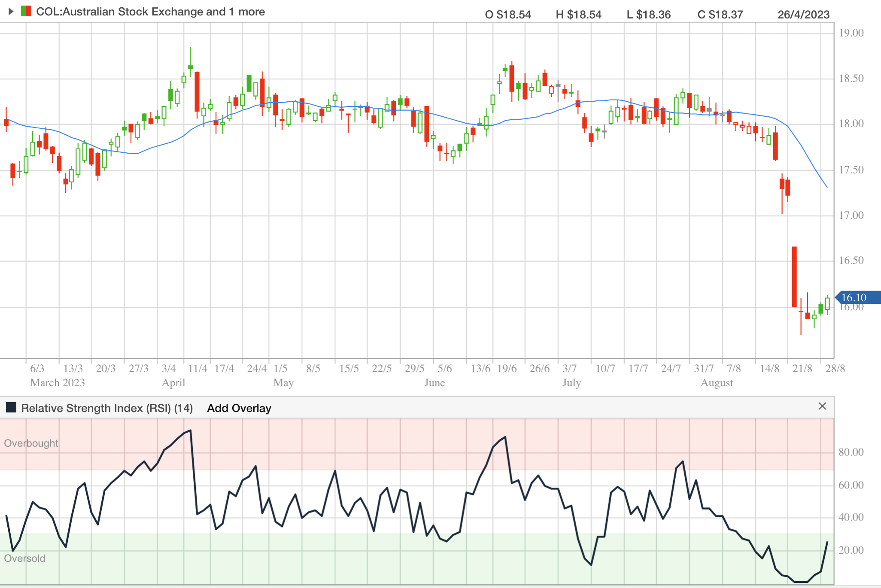This screenshot has height=588, width=881.
Task: Expand the COL series legend triangle
Action: [x=11, y=12]
